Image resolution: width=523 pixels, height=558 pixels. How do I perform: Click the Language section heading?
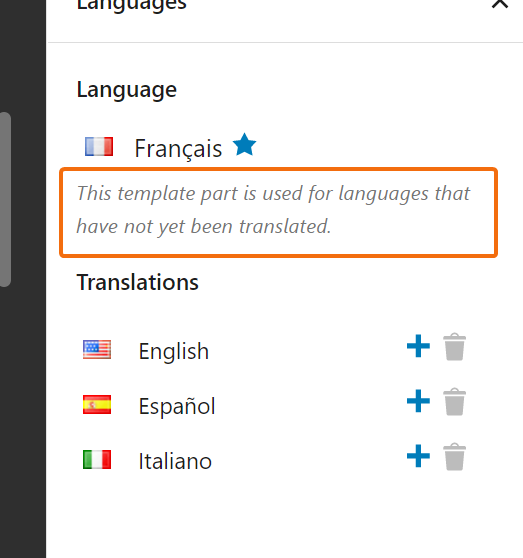tap(127, 90)
